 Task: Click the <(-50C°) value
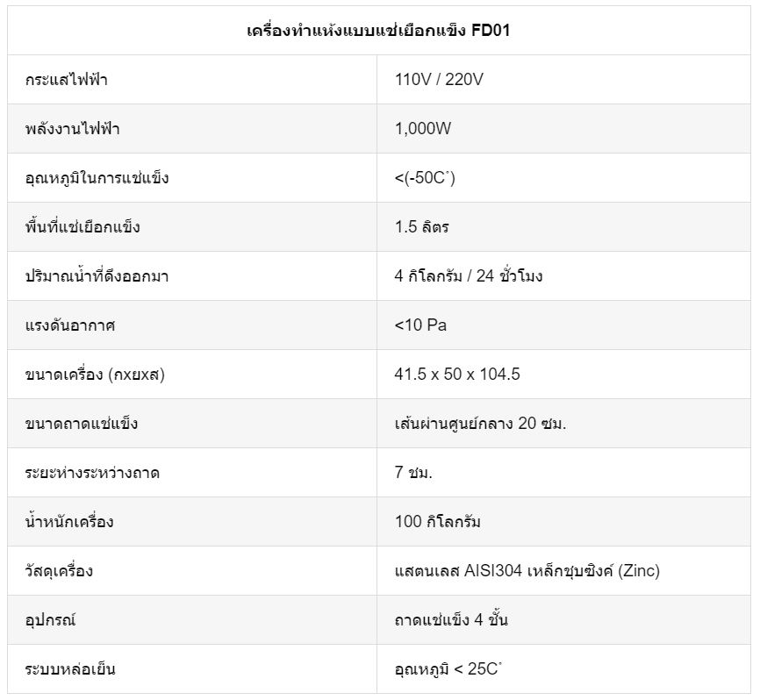point(425,178)
